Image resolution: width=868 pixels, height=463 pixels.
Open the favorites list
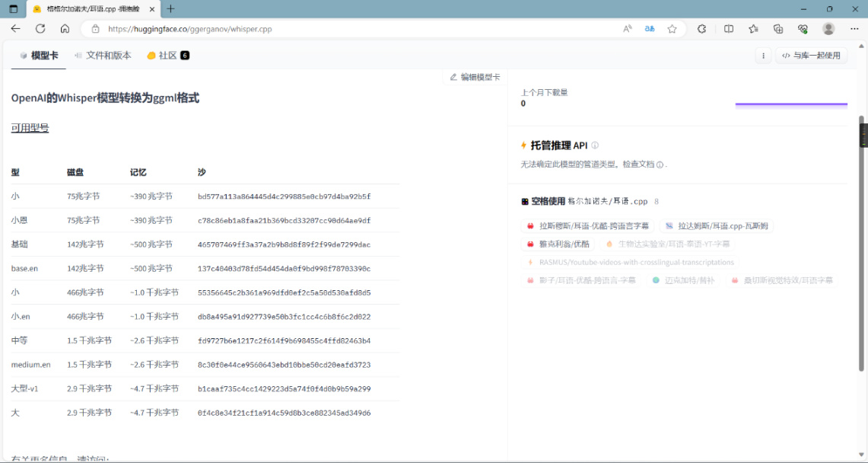pyautogui.click(x=753, y=29)
